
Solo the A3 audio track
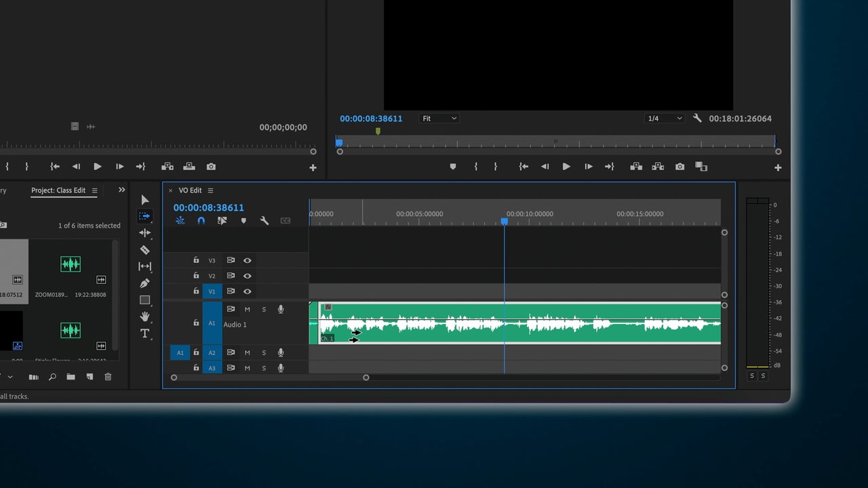coord(264,367)
